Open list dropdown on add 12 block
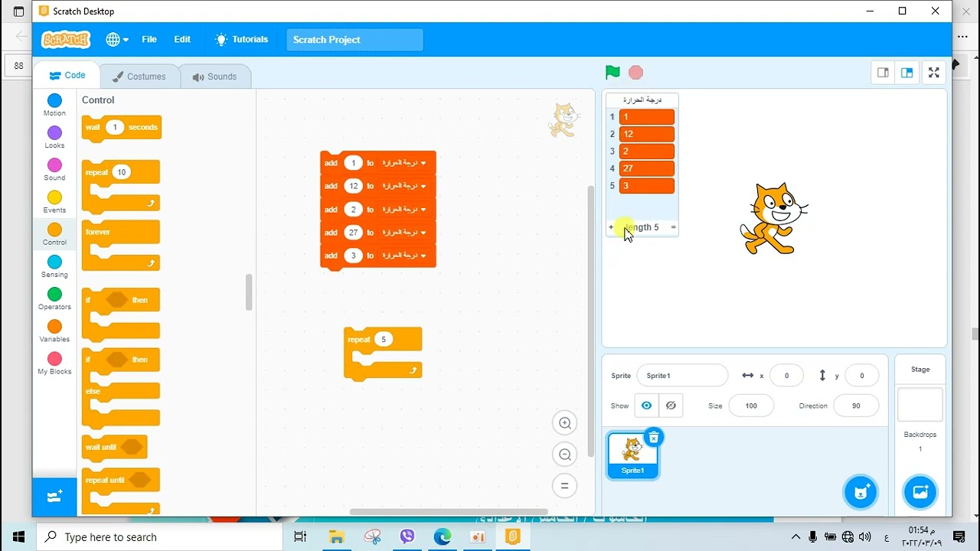Viewport: 980px width, 551px height. pos(403,186)
